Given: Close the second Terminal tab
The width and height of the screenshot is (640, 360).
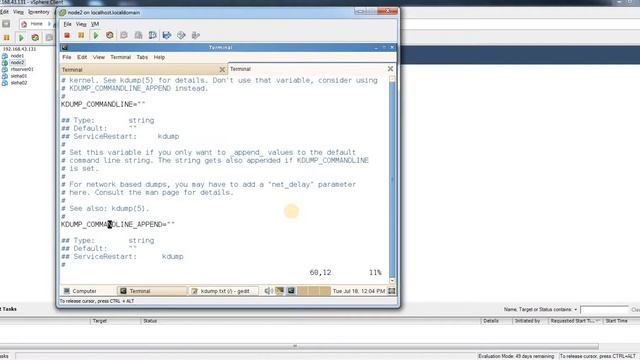Looking at the screenshot, I should click(390, 69).
